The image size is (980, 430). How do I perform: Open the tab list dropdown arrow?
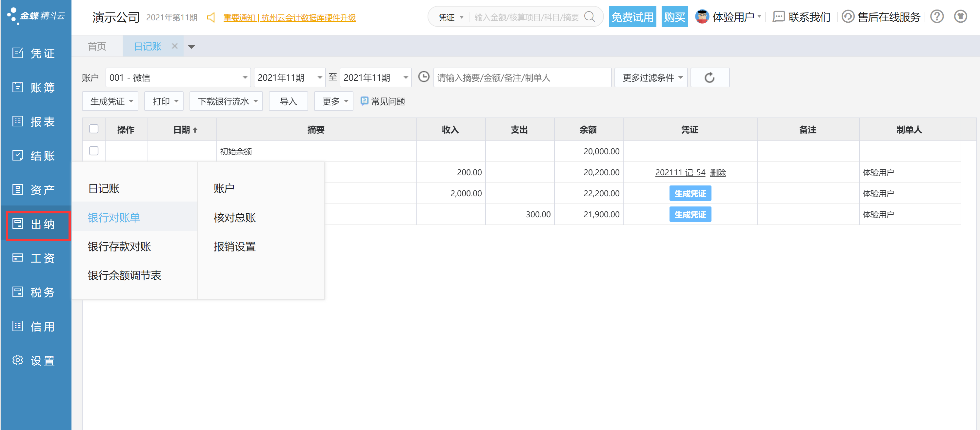pos(191,47)
